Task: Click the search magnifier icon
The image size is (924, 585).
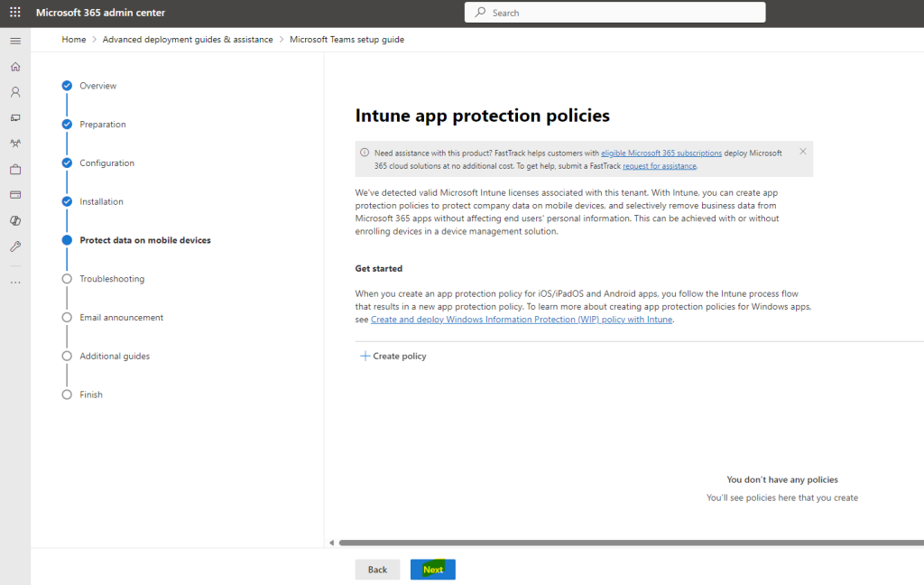Action: point(480,13)
